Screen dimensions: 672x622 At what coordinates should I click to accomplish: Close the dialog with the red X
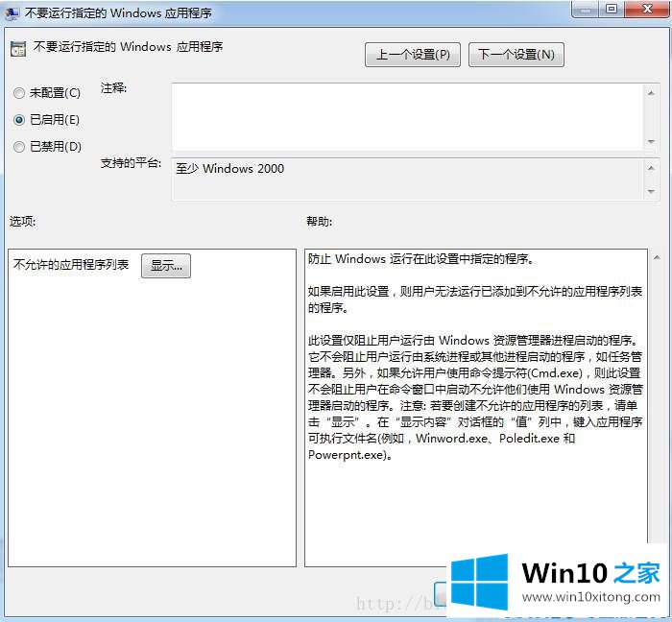647,9
